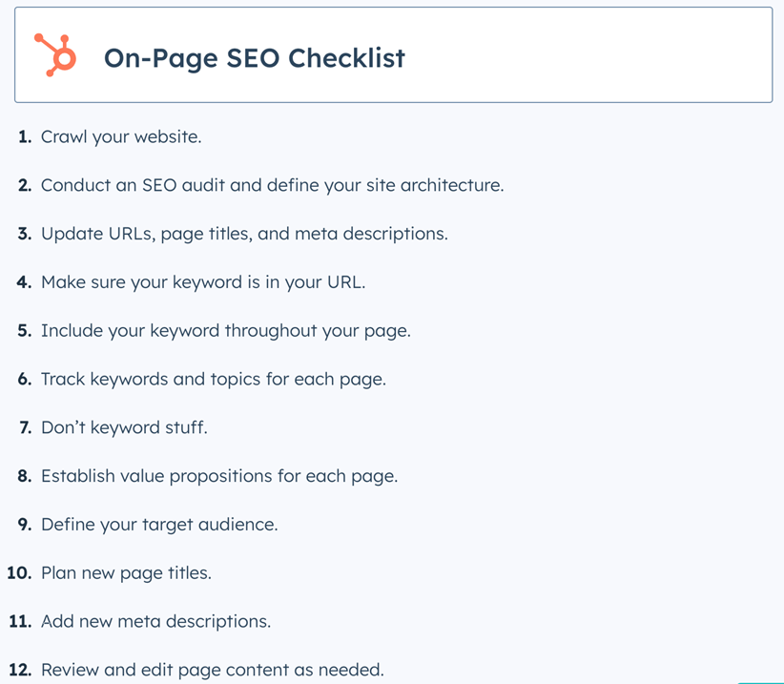Select 'Update URLs, page titles' item

(244, 234)
